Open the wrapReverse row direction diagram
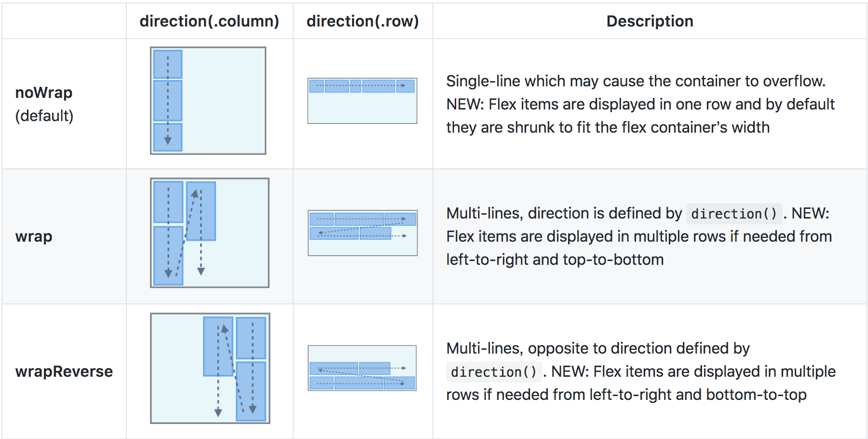This screenshot has height=439, width=868. (x=362, y=368)
